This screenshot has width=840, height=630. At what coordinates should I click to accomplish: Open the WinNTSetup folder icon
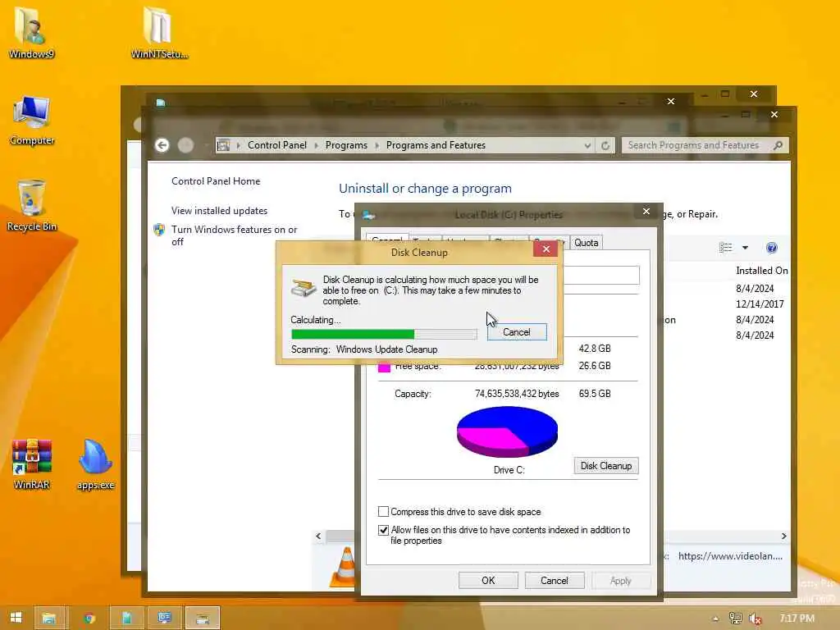coord(158,32)
